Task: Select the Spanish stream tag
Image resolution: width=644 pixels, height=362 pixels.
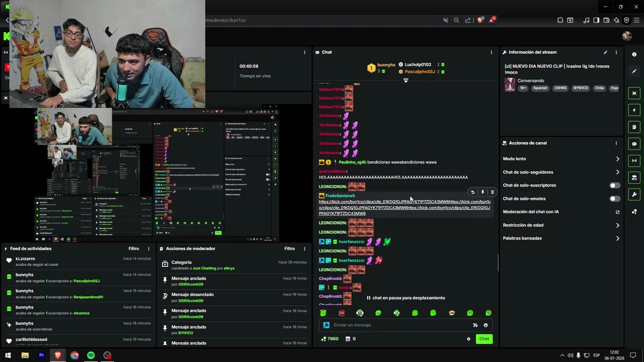Action: pyautogui.click(x=540, y=88)
